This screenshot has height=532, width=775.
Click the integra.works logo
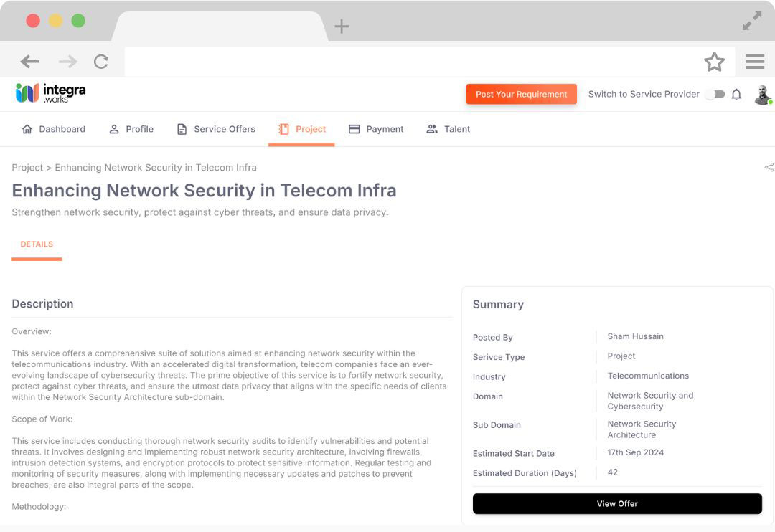point(50,93)
